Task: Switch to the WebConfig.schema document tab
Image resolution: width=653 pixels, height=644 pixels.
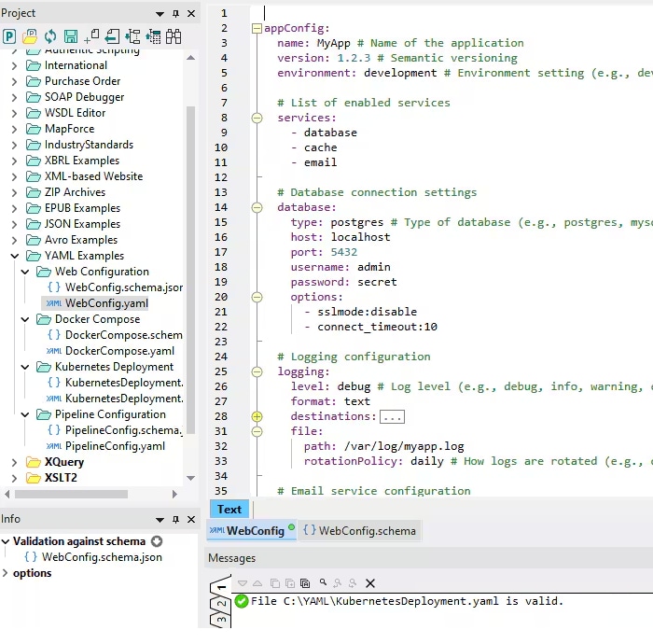Action: point(359,531)
